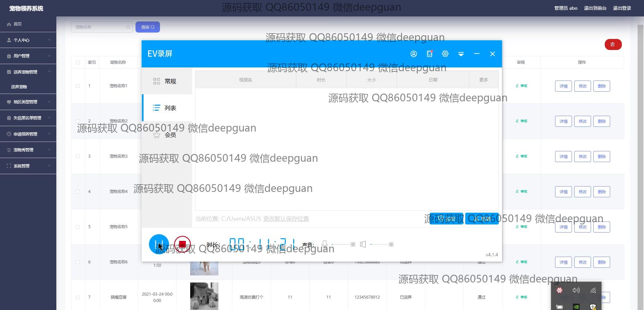The width and height of the screenshot is (644, 310).
Task: Click the clipboard notification icon in EV header
Action: (x=429, y=54)
